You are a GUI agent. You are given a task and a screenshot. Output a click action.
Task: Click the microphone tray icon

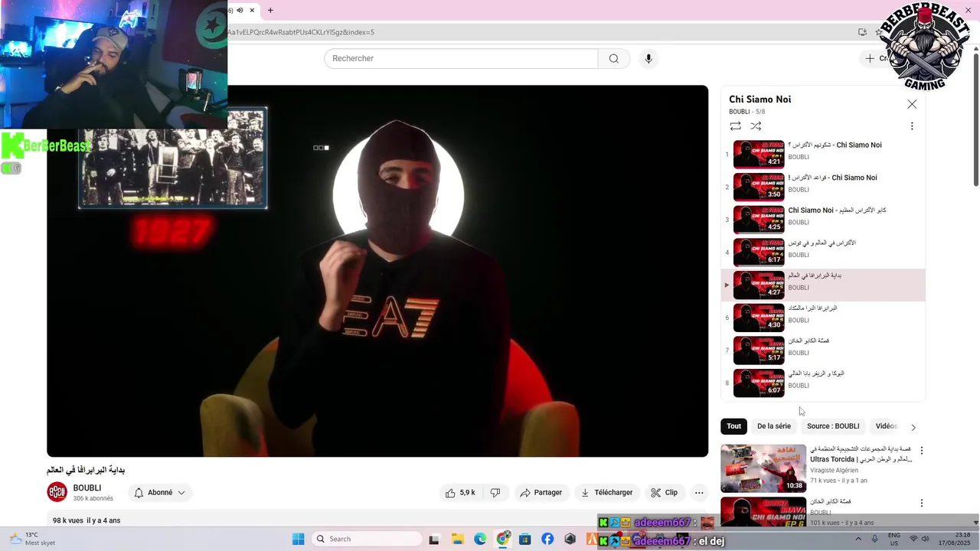pyautogui.click(x=875, y=539)
